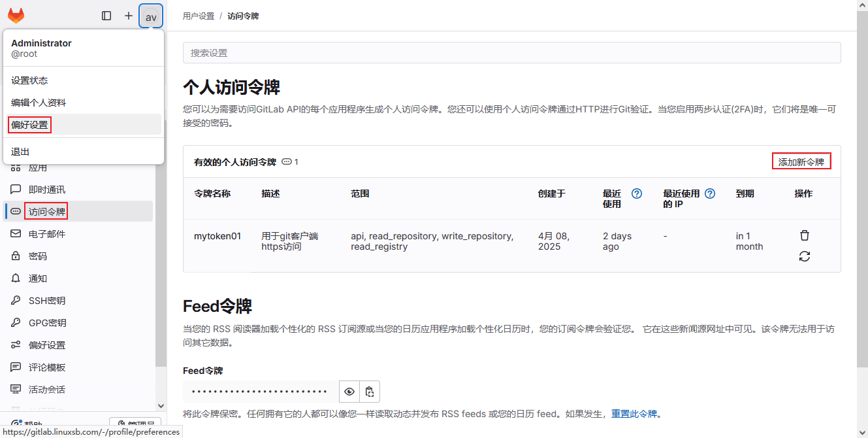
Task: Click the plus create-new icon
Action: click(129, 16)
